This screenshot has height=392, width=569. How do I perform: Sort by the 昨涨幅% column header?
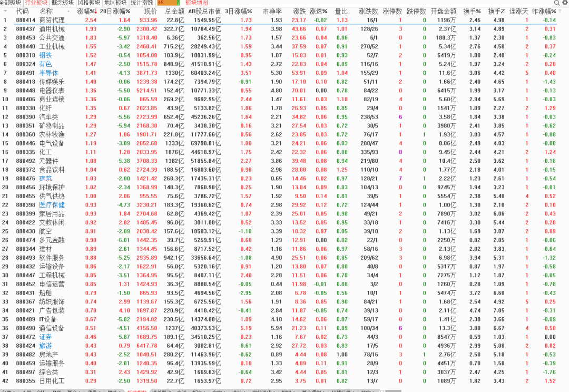coord(544,11)
